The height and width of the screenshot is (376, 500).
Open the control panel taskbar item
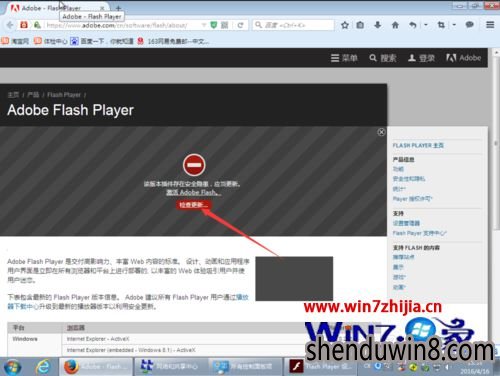pyautogui.click(x=246, y=367)
